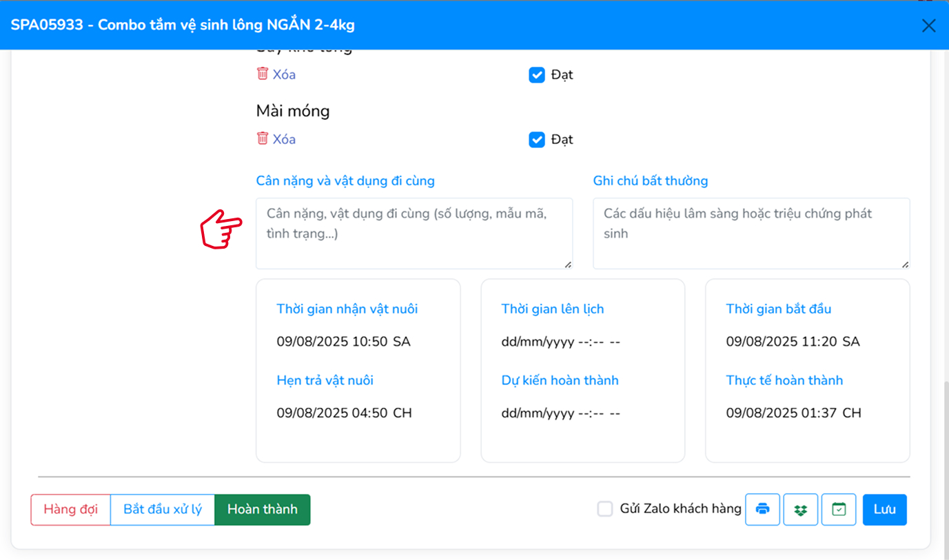Change SA period in Thời gian bắt đầu field

[x=850, y=341]
